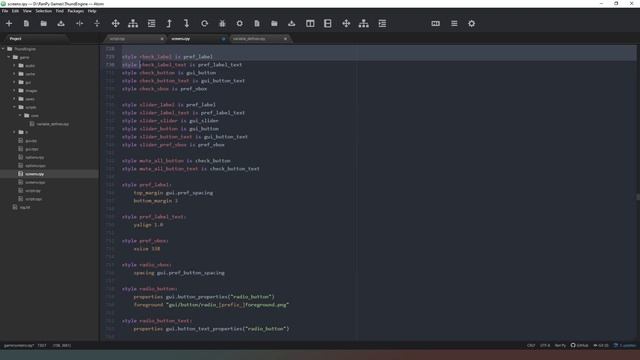Image resolution: width=640 pixels, height=360 pixels.
Task: Open the File menu
Action: (x=5, y=11)
